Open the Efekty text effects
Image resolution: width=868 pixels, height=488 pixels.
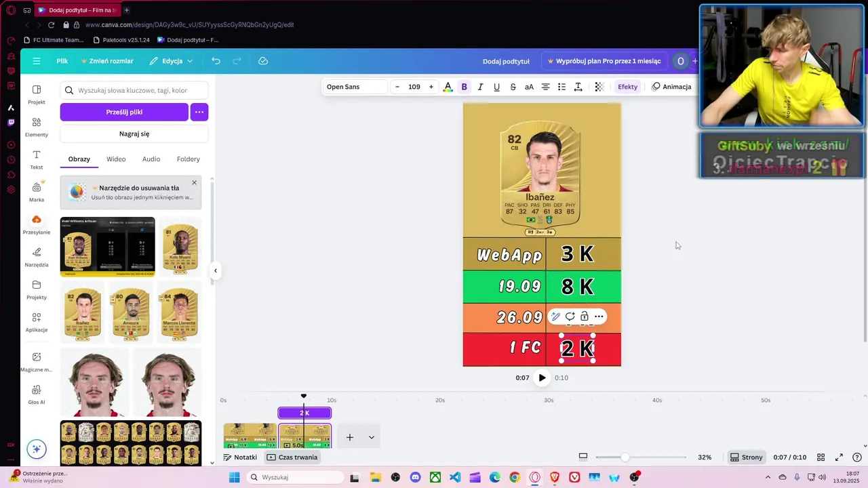pos(627,87)
